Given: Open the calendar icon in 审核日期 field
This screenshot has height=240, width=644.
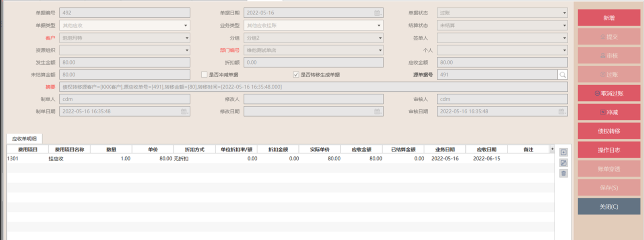Looking at the screenshot, I should tap(561, 112).
